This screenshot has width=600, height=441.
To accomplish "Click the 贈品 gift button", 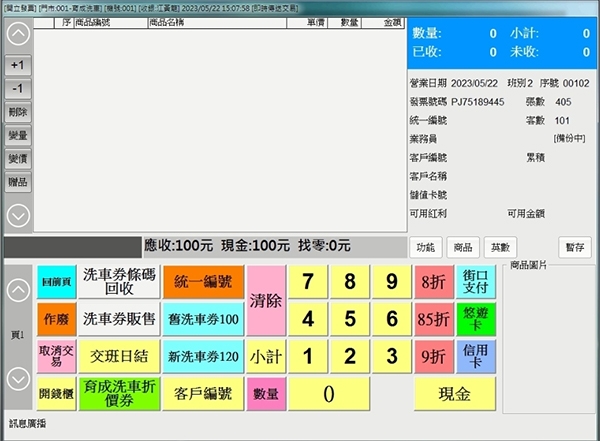I will click(x=18, y=182).
